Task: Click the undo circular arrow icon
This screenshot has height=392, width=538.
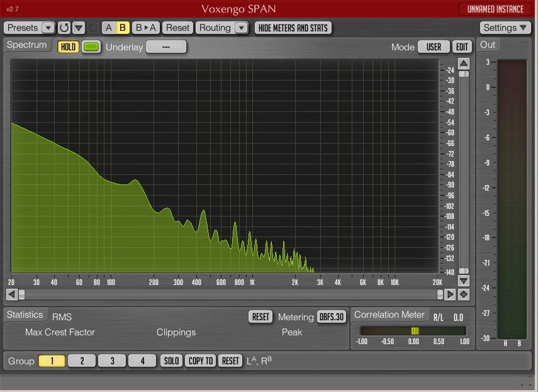Action: point(64,28)
